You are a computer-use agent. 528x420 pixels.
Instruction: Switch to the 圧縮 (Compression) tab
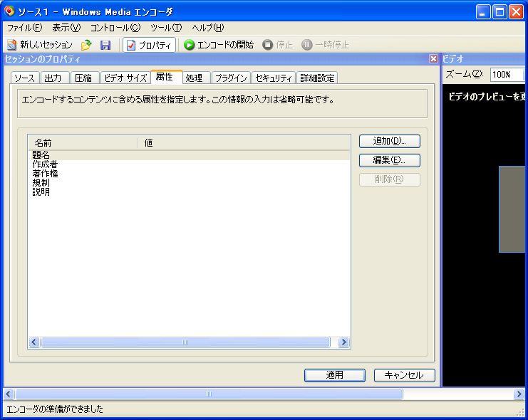tap(83, 78)
